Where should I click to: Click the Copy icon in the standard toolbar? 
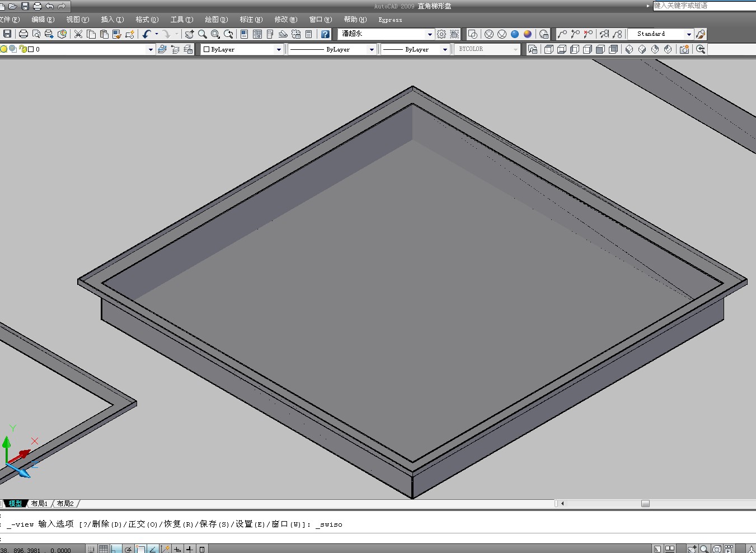(x=91, y=34)
